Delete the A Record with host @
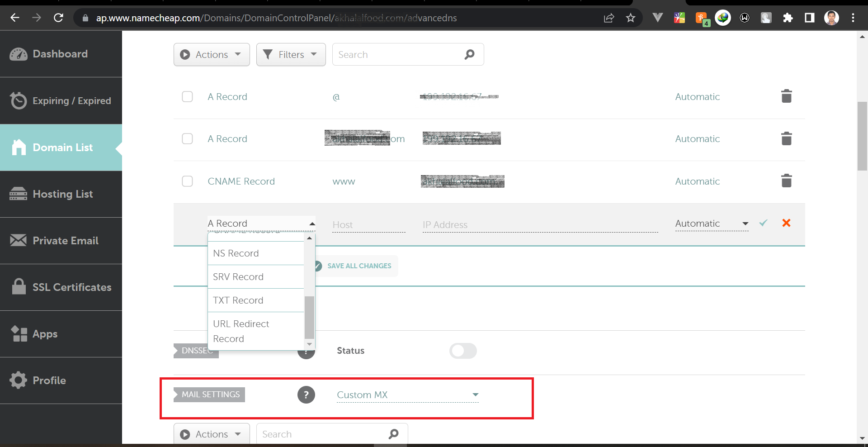The width and height of the screenshot is (868, 447). (787, 96)
